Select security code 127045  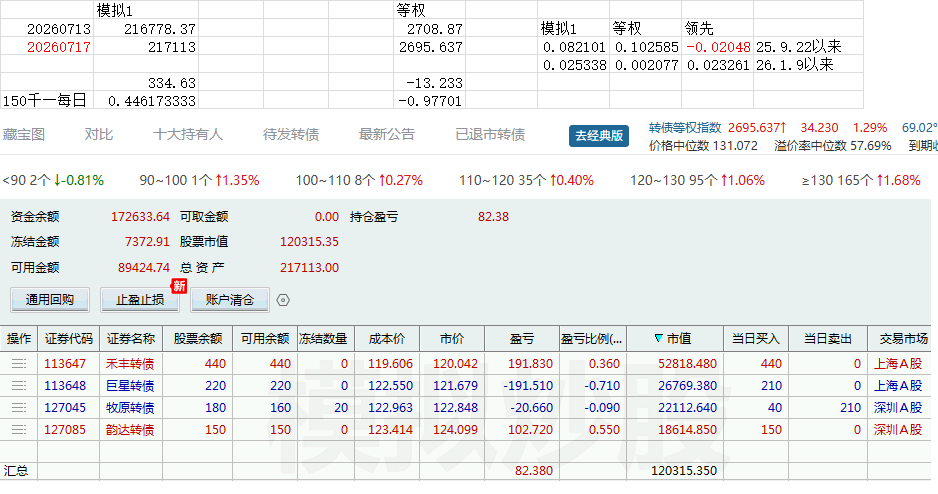tap(65, 408)
